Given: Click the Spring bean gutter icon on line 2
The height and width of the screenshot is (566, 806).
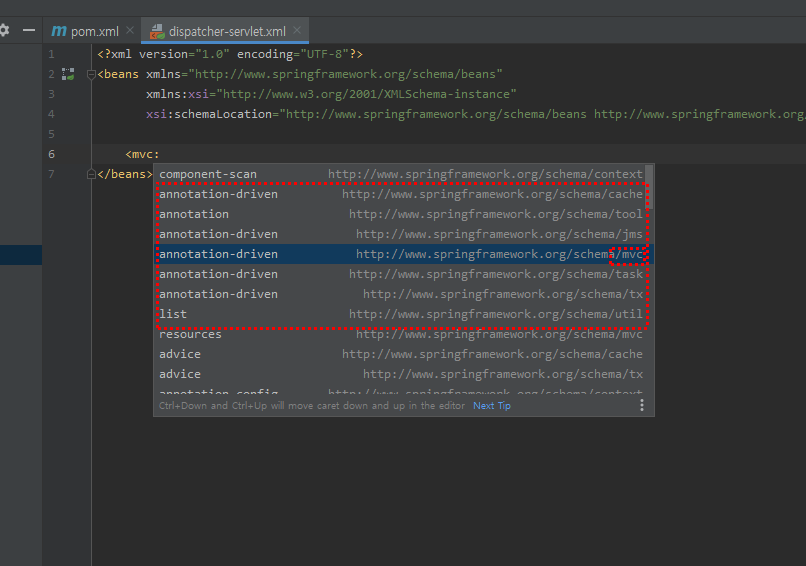Looking at the screenshot, I should pyautogui.click(x=68, y=74).
